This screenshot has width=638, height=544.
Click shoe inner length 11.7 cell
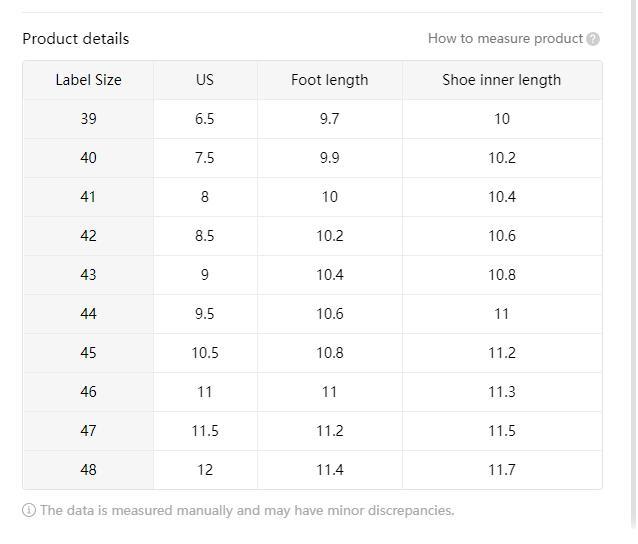[x=502, y=470]
